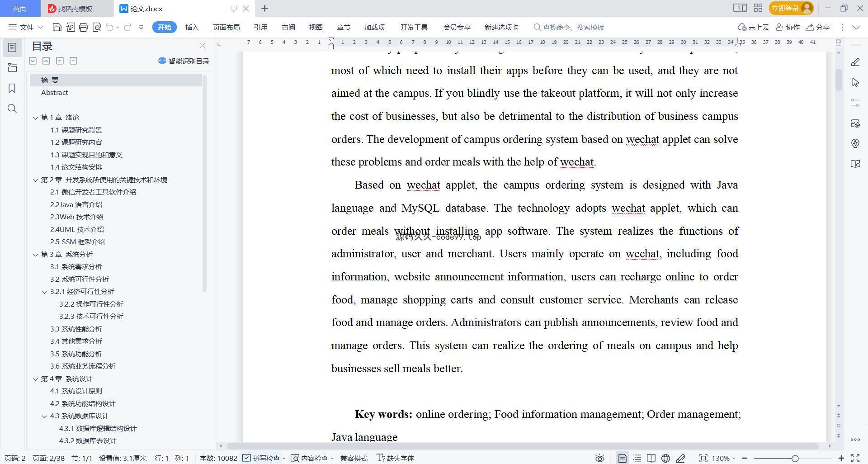The image size is (868, 464).
Task: Click the chapter navigation icon in the sidebar
Action: tap(12, 68)
